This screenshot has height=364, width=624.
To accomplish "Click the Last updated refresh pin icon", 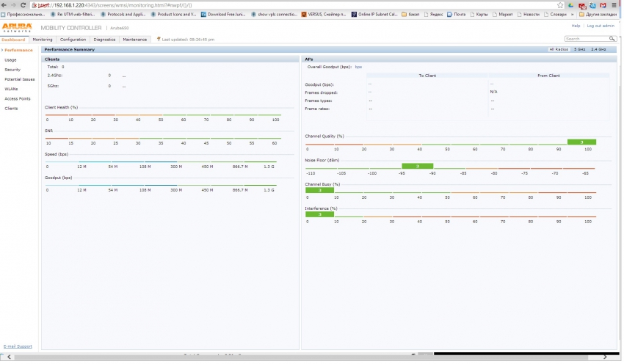I will pyautogui.click(x=159, y=39).
